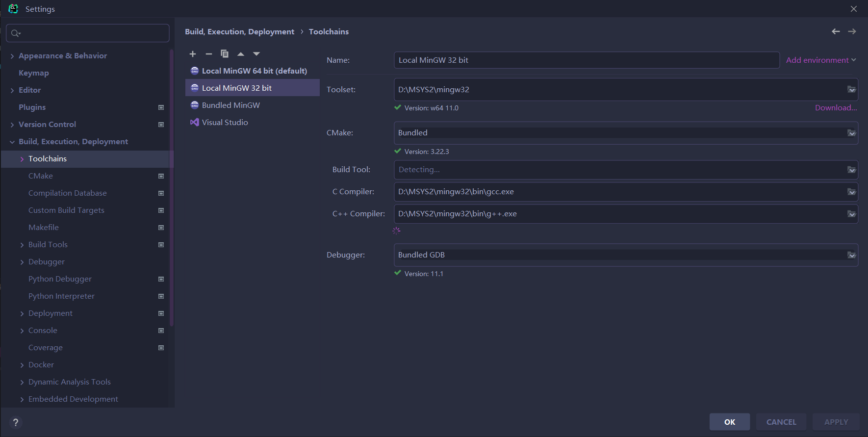Click project-level icon beside Makefile
This screenshot has height=437, width=868.
pos(161,228)
